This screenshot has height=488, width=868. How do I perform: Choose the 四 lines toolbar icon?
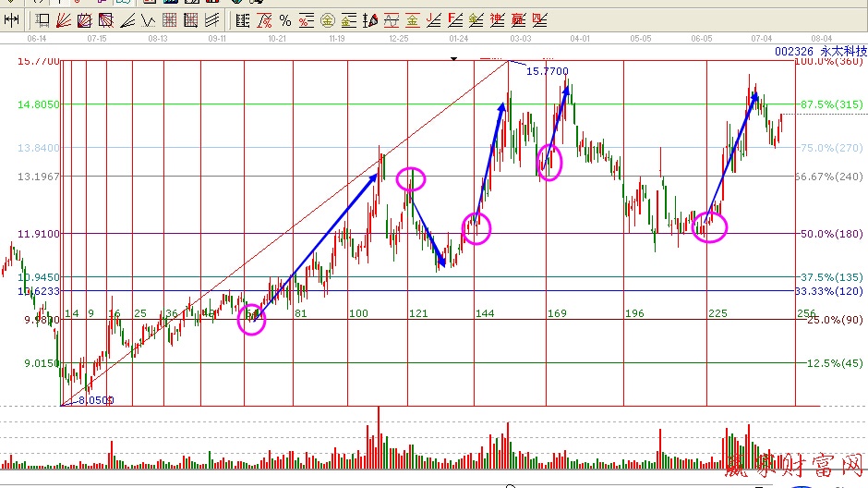click(x=539, y=20)
